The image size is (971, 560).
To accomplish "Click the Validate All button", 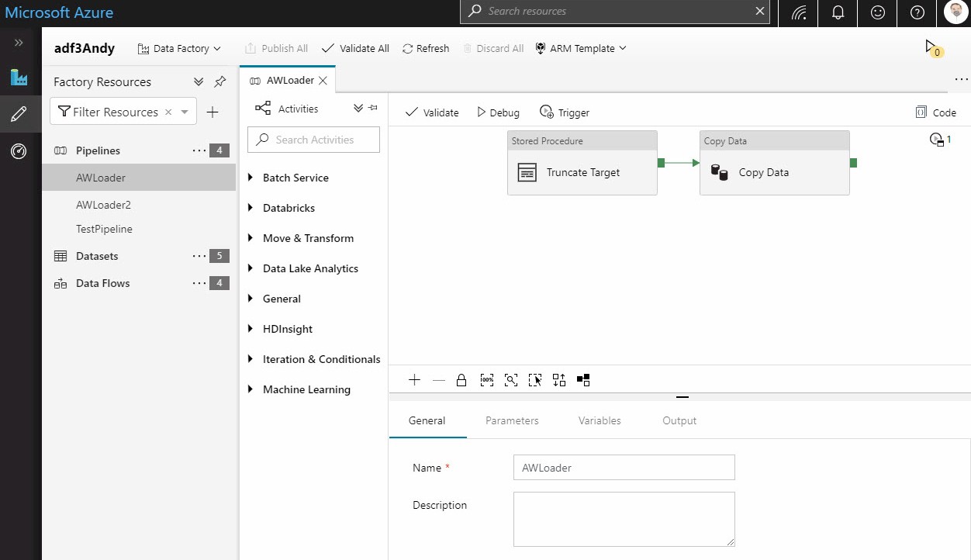I will (355, 48).
